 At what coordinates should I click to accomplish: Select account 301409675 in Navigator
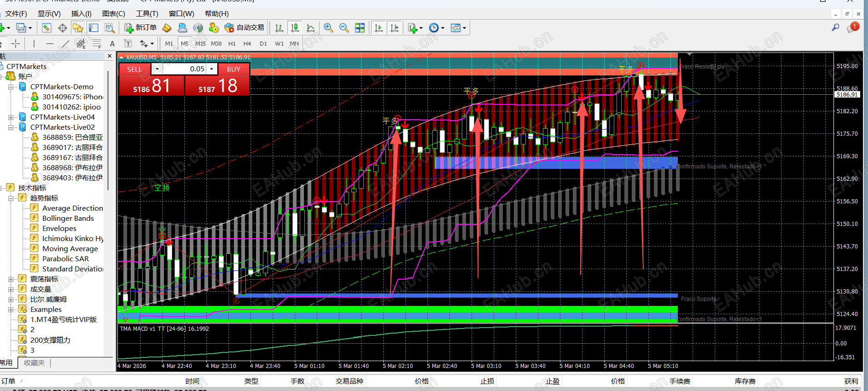pos(72,97)
